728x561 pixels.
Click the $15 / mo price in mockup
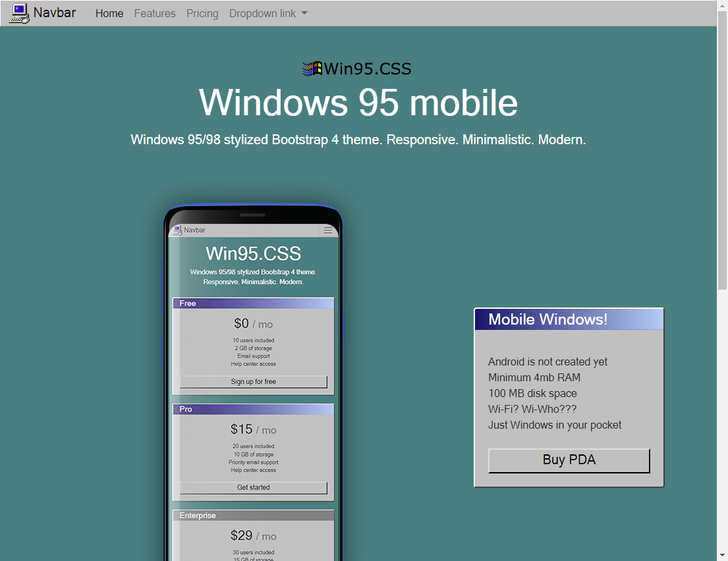(x=254, y=429)
